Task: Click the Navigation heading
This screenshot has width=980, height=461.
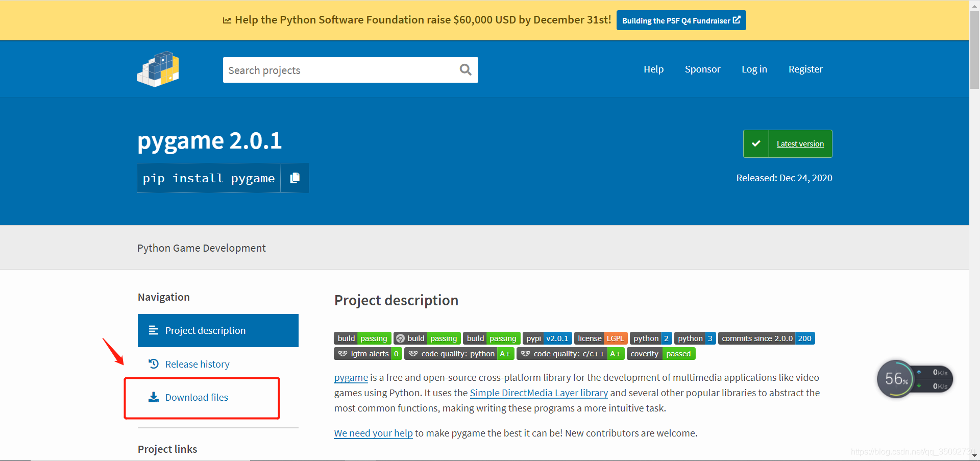Action: click(164, 297)
